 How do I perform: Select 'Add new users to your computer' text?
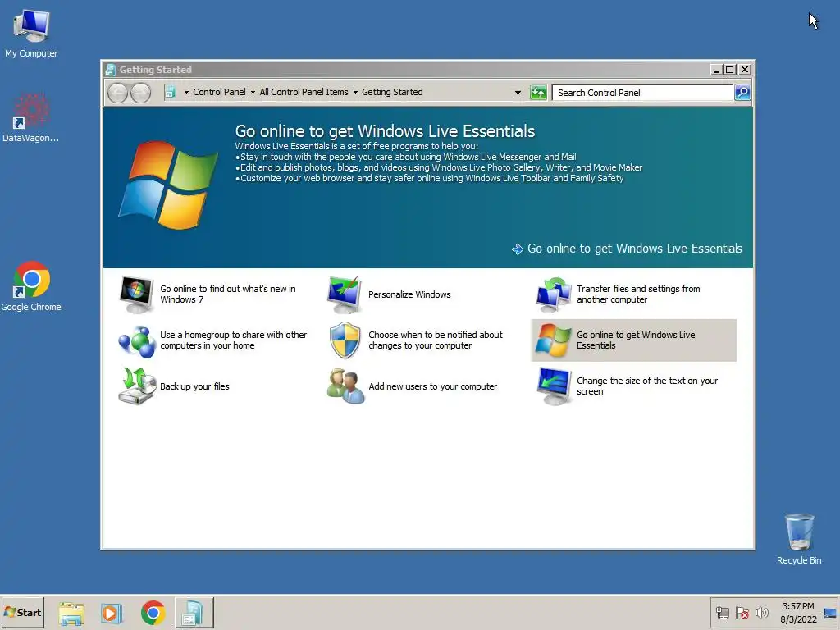tap(432, 386)
